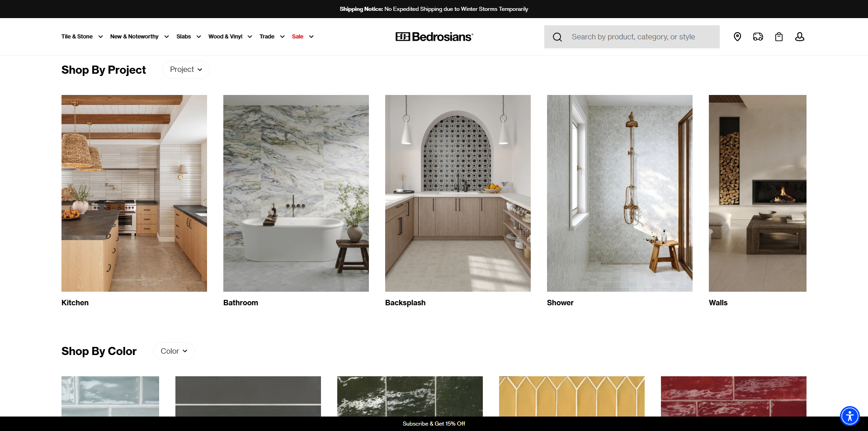
Task: Expand the Tile & Stone menu chevron
Action: [x=99, y=37]
